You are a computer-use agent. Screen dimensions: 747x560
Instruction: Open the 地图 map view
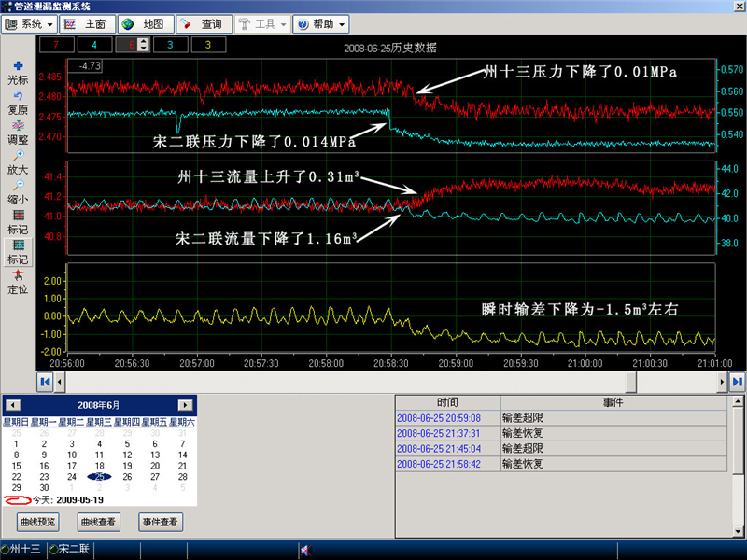pos(146,23)
